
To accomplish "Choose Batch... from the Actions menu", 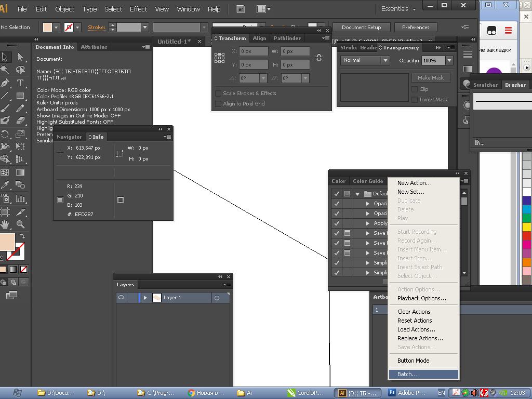I will [423, 374].
